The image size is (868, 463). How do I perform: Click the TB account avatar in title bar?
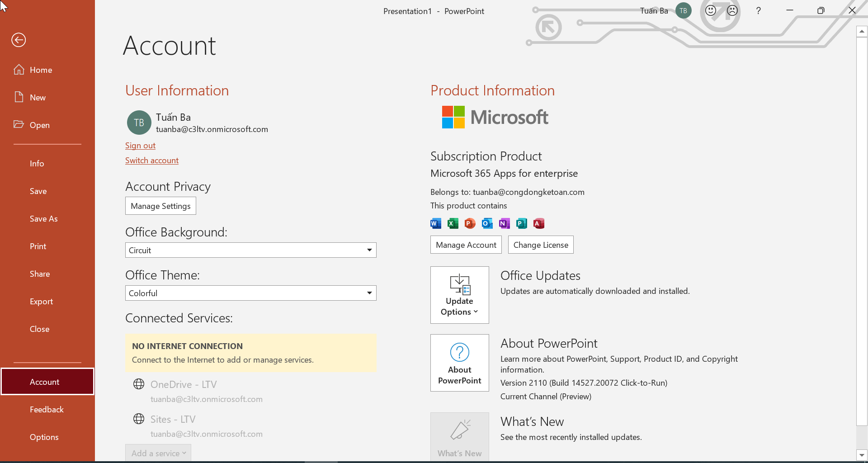coord(683,10)
